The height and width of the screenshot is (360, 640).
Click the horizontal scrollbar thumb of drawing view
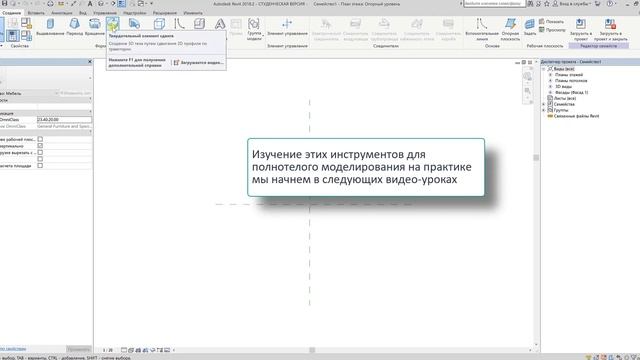pyautogui.click(x=312, y=350)
